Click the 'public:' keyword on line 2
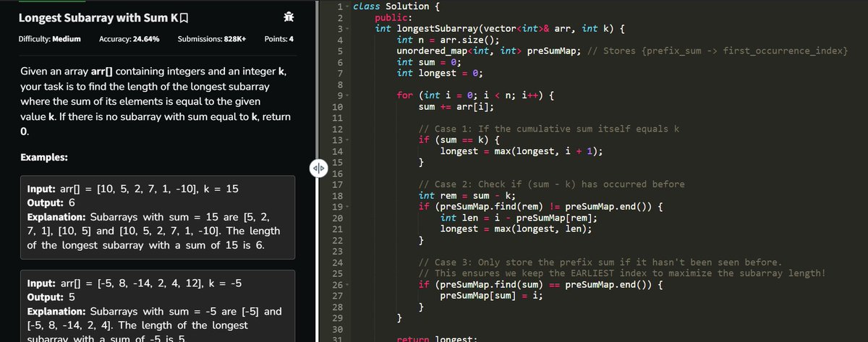 point(394,17)
